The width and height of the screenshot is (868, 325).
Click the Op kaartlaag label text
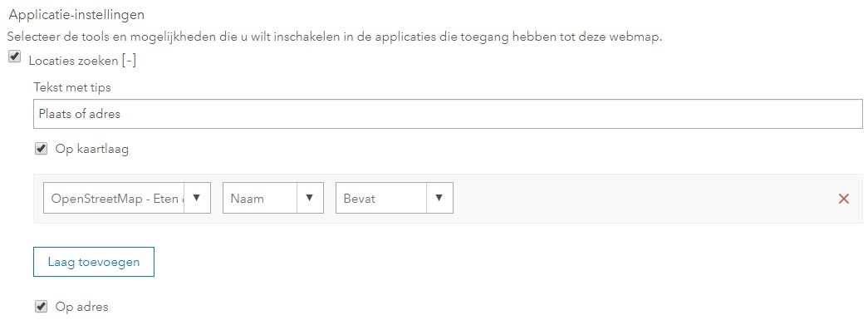92,150
